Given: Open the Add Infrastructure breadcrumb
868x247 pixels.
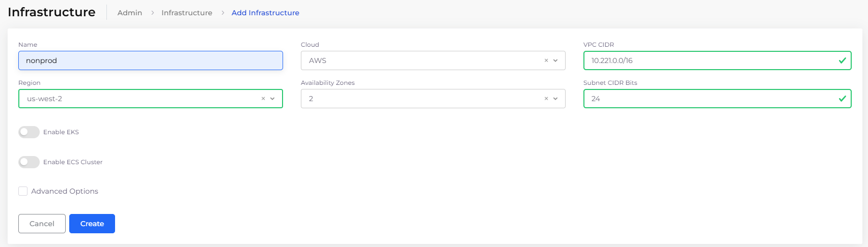Looking at the screenshot, I should 265,13.
